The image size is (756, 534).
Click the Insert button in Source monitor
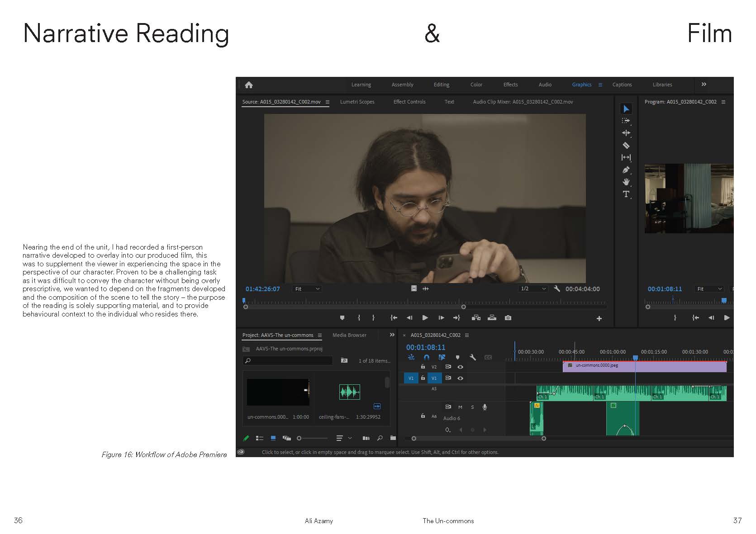tap(476, 318)
